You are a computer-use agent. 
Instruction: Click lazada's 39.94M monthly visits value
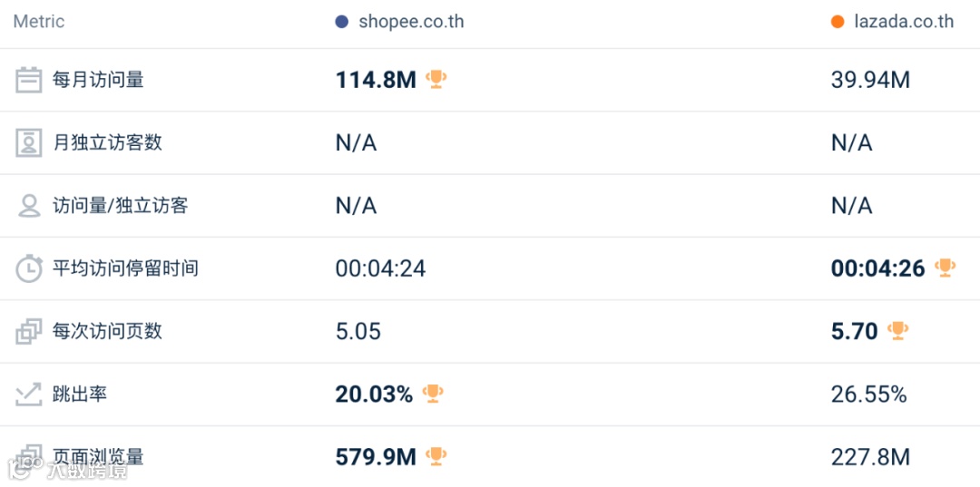(x=870, y=80)
